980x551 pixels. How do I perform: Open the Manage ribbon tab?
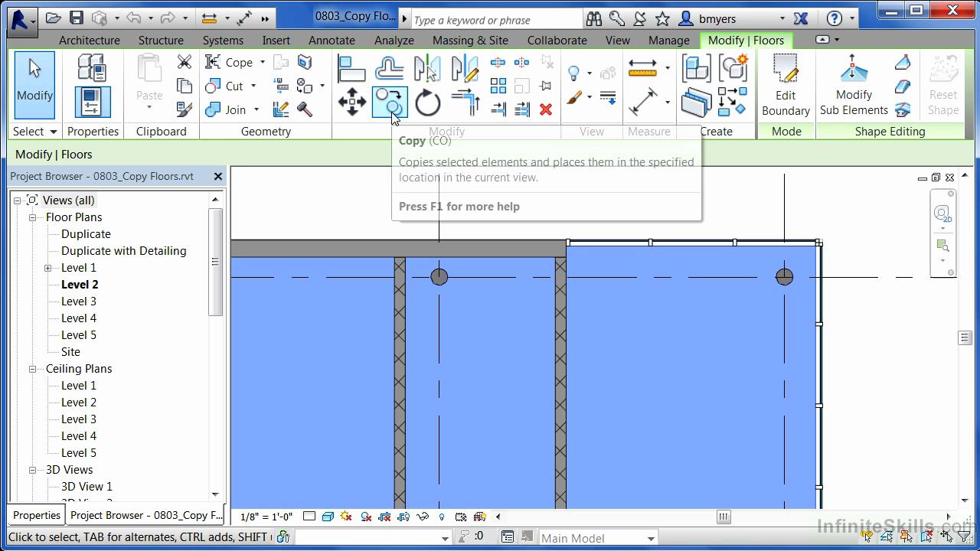(669, 41)
